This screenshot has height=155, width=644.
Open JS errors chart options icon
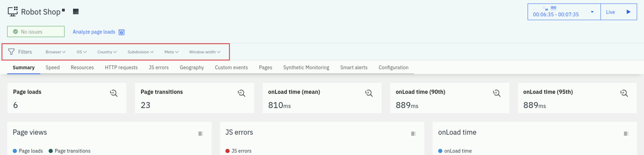point(413,134)
